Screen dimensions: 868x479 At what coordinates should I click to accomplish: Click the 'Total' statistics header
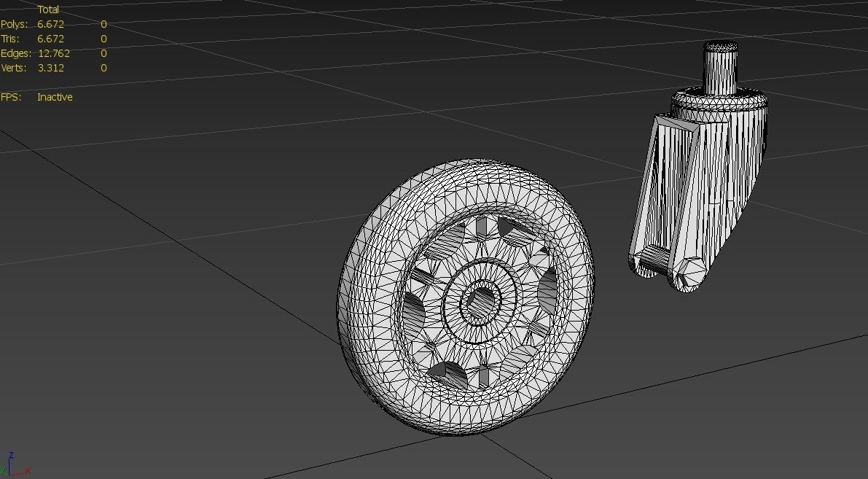coord(48,9)
